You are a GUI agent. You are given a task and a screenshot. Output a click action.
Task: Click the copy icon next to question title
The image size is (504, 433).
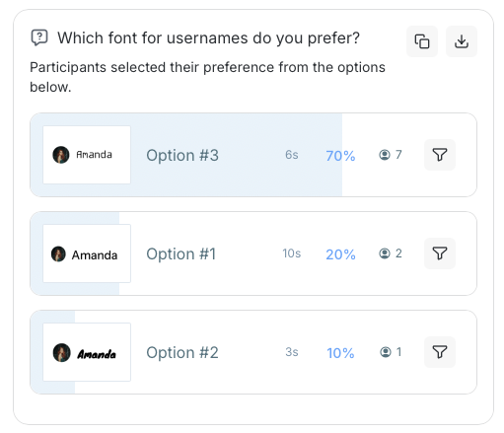(422, 41)
